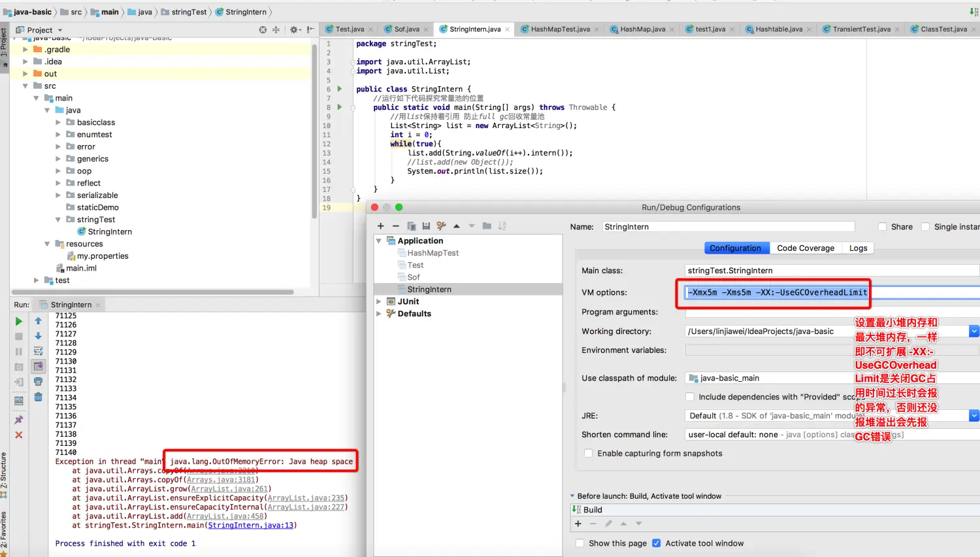Open edit defaults wrench icon in dialog toolbar
Image resolution: width=980 pixels, height=557 pixels.
(x=442, y=226)
